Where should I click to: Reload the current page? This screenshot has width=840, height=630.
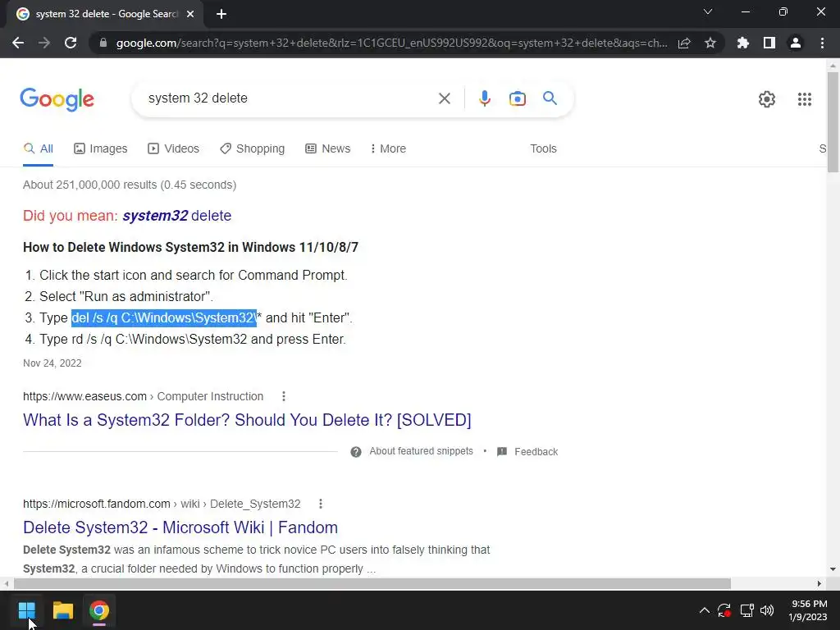click(71, 43)
